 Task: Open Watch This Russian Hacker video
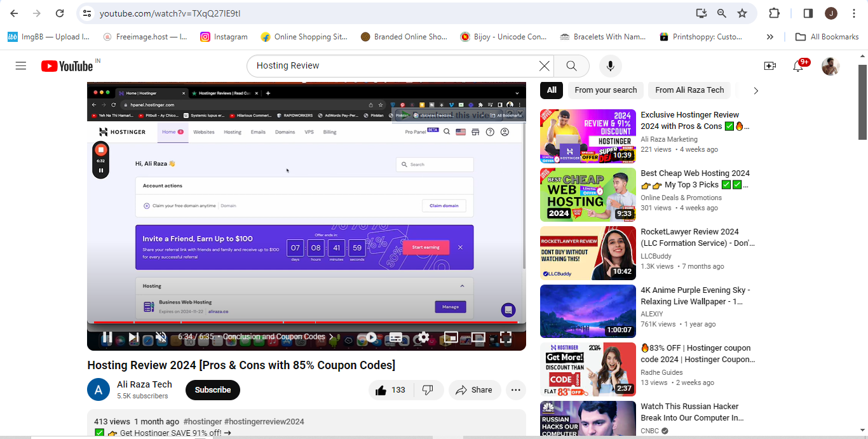[x=588, y=418]
